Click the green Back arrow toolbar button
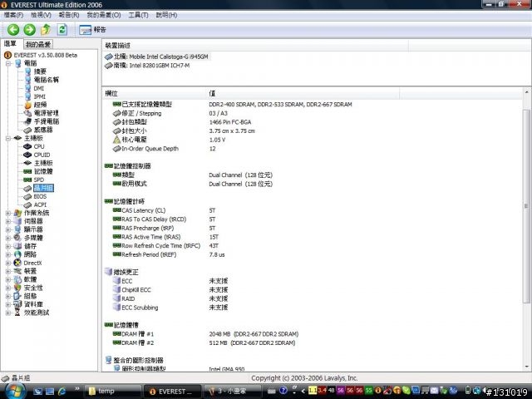This screenshot has width=532, height=399. click(13, 30)
